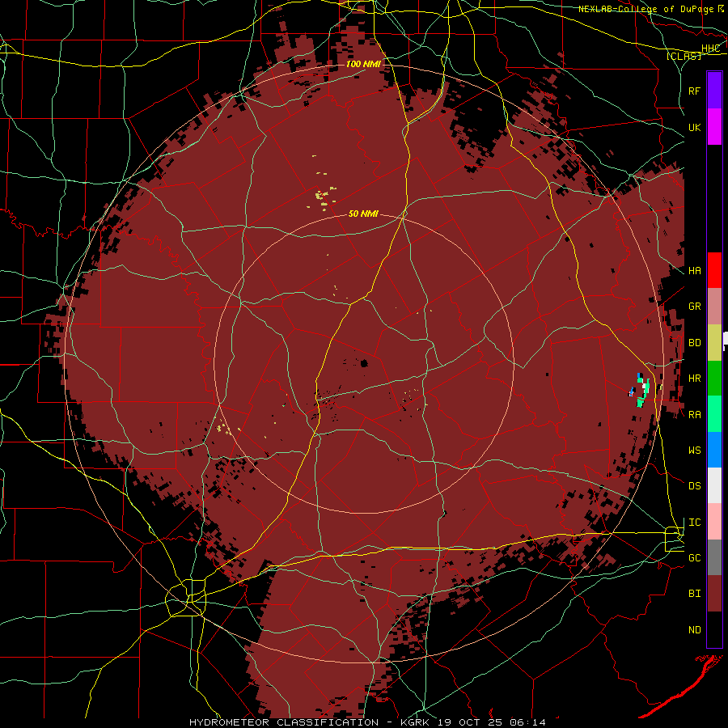This screenshot has width=728, height=728.
Task: Click the RA legend label
Action: click(x=694, y=415)
